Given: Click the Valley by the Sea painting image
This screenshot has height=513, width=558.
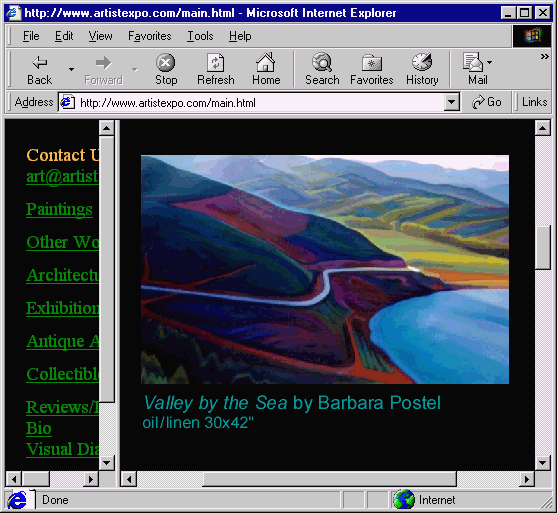Looking at the screenshot, I should [x=325, y=269].
